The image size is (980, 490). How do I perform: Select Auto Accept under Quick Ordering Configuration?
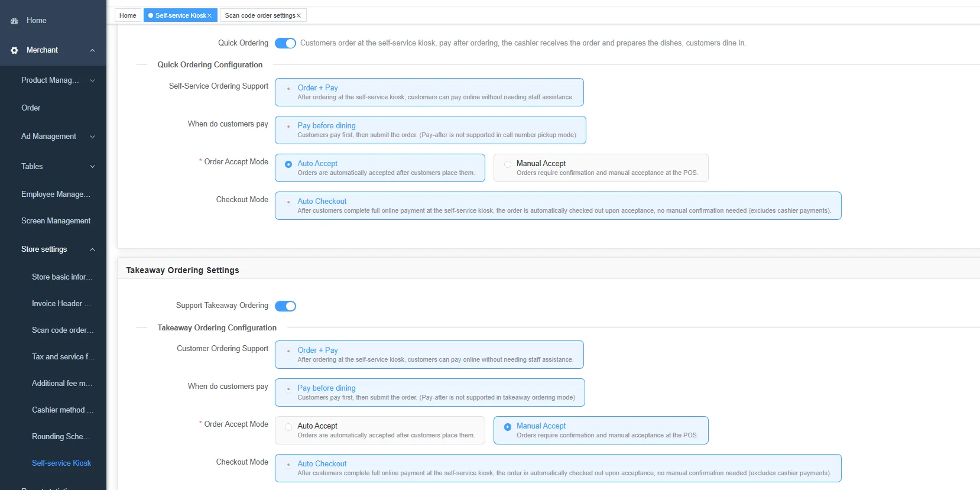click(x=380, y=168)
